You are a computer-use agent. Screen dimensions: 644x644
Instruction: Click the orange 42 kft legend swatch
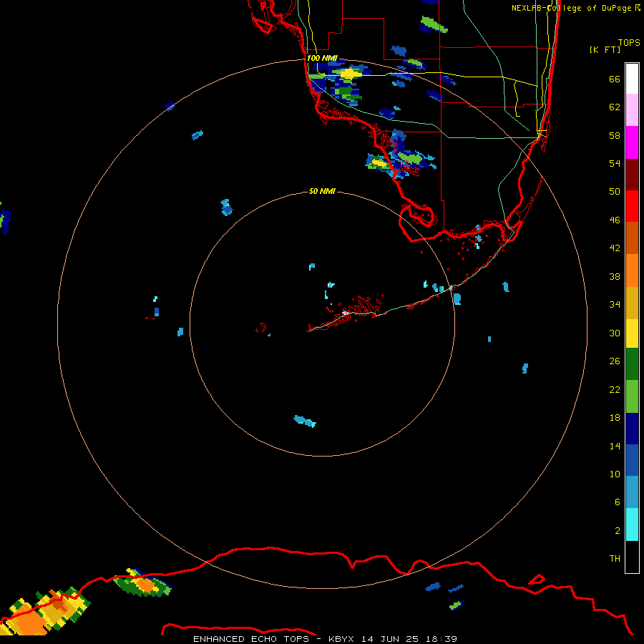click(632, 270)
